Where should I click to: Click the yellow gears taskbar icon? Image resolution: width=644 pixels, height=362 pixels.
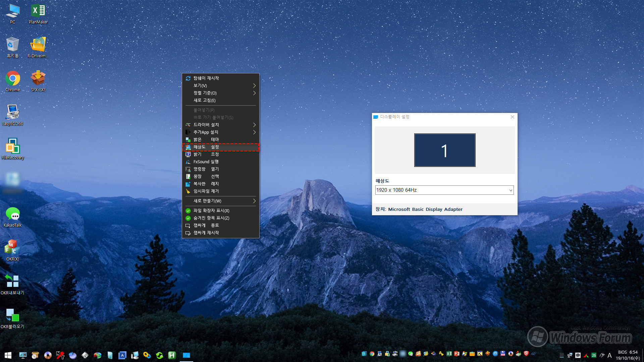[147, 355]
